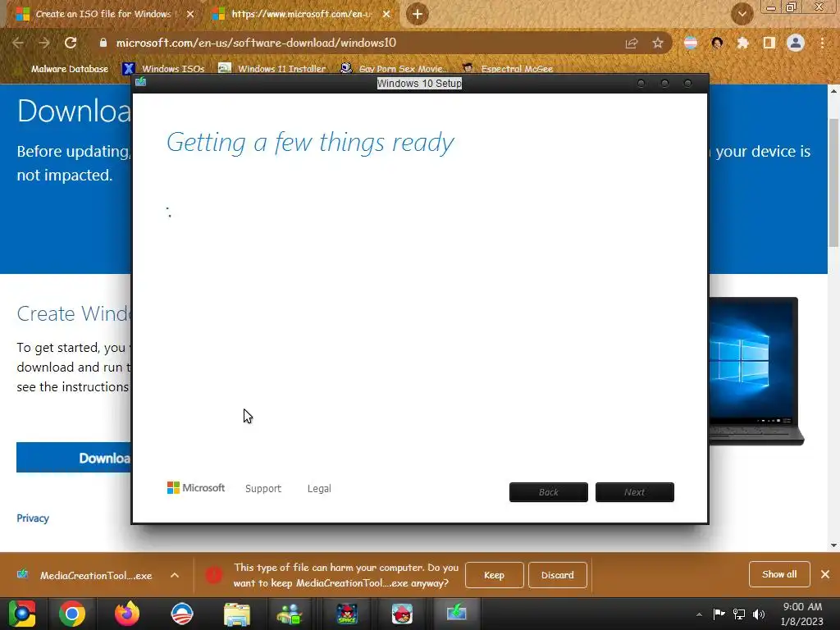Click the Windows 10 laptop image

756,371
